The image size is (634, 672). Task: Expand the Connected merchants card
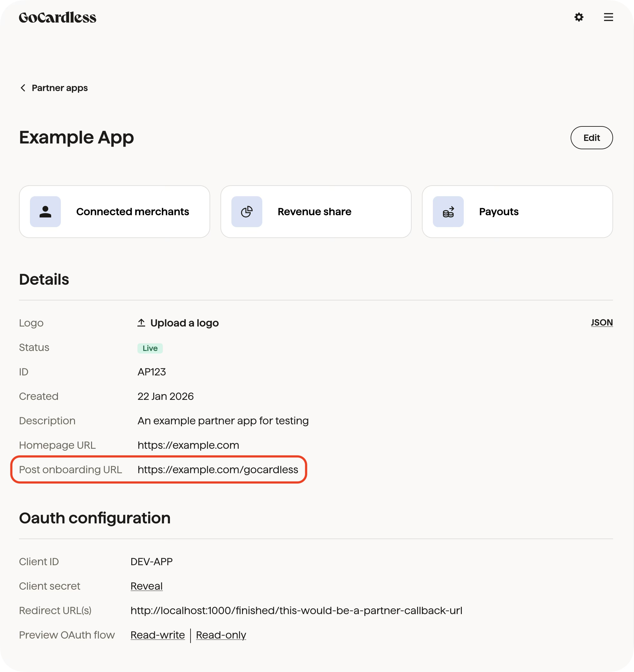click(115, 211)
